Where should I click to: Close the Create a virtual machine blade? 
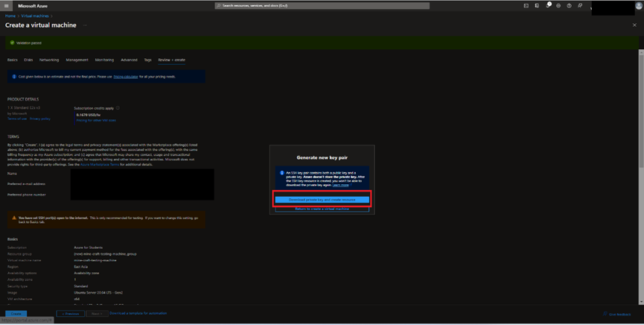634,25
